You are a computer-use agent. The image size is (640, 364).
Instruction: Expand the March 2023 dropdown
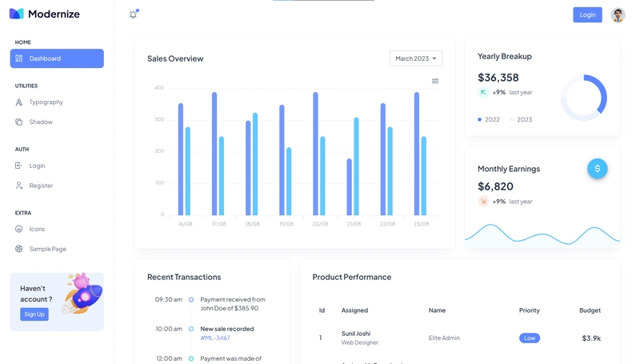click(415, 58)
